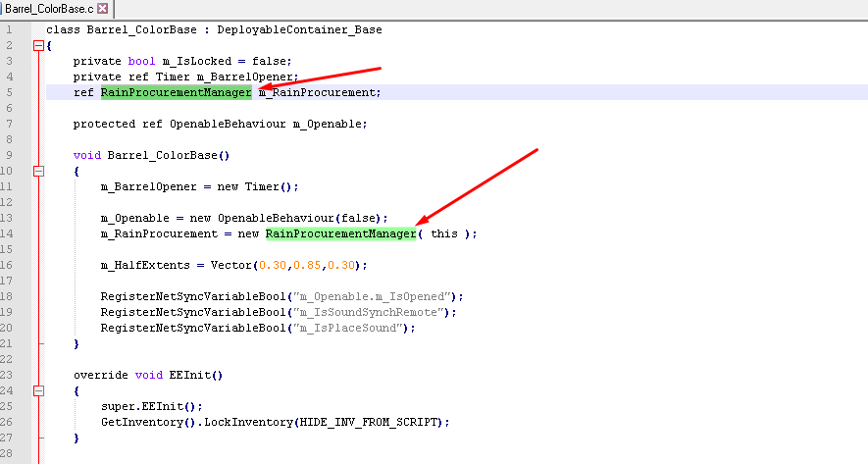868x464 pixels.
Task: Click the "m_Openable.m_IsOpened" string literal
Action: 372,297
